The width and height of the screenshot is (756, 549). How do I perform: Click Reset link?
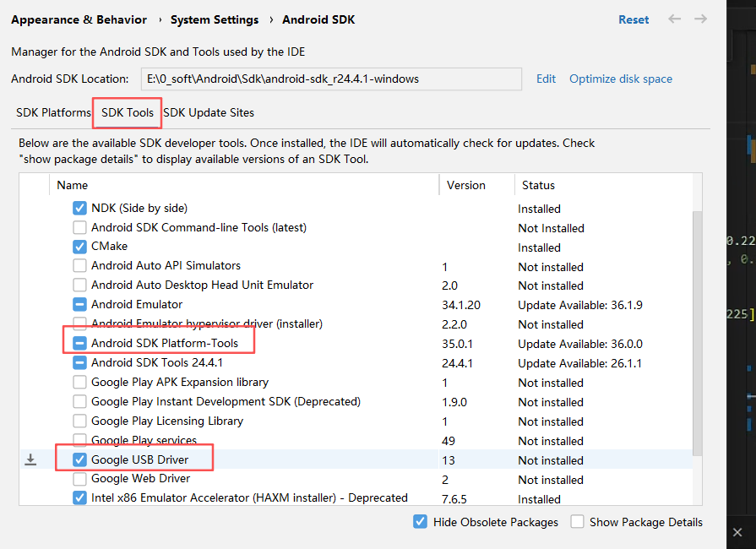(x=634, y=19)
